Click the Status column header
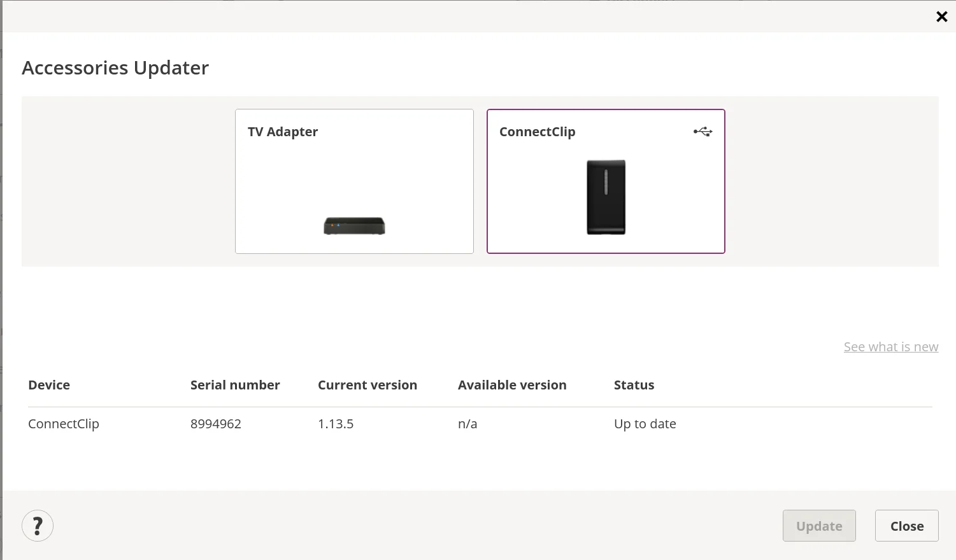The image size is (956, 560). point(634,385)
